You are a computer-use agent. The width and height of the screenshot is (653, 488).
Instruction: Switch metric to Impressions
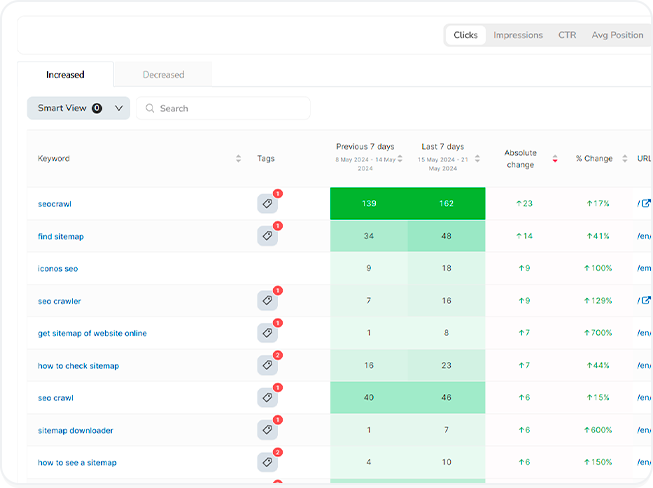[x=518, y=35]
